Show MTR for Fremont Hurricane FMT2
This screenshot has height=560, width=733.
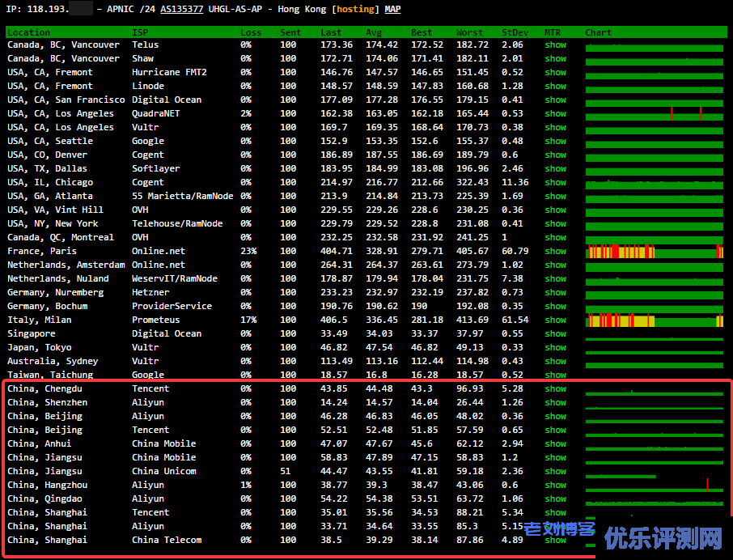click(x=555, y=73)
